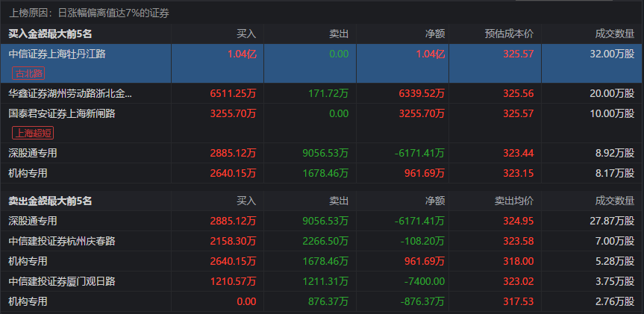Click the 卖出金额最大前5名 section header
The height and width of the screenshot is (314, 644).
tap(50, 201)
